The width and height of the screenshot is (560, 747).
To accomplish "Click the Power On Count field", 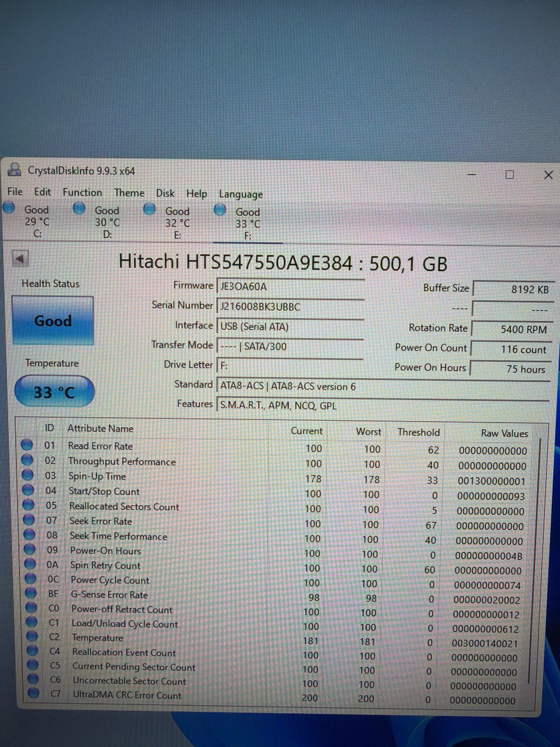I will pos(510,349).
